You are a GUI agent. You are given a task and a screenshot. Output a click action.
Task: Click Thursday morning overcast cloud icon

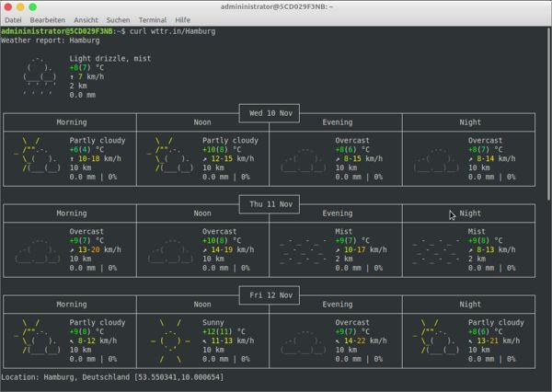pyautogui.click(x=40, y=250)
